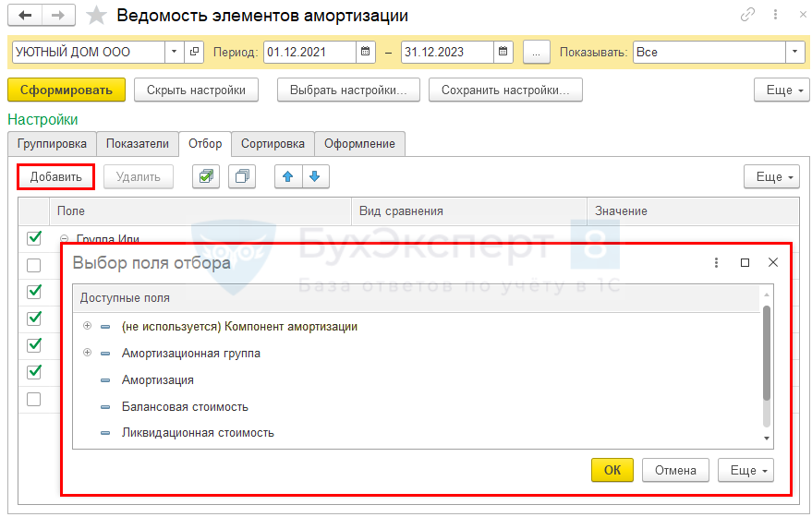Image resolution: width=812 pixels, height=517 pixels.
Task: Move filter item up with arrow
Action: (288, 176)
